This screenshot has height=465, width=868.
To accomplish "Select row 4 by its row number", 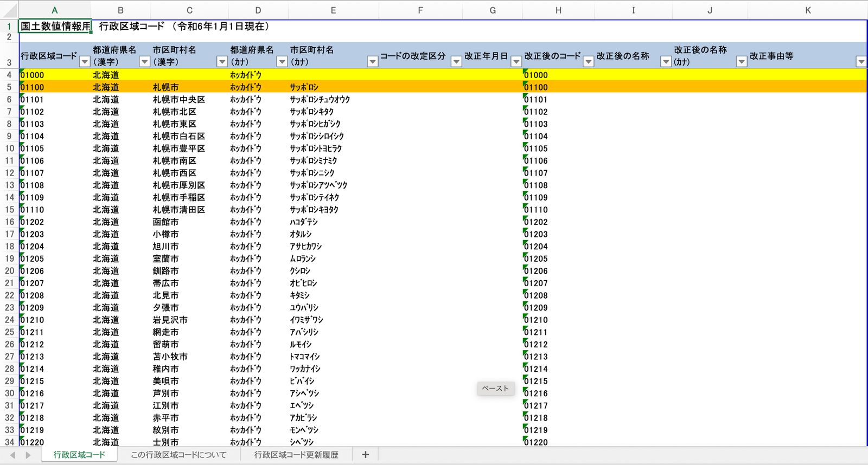I will tap(9, 75).
